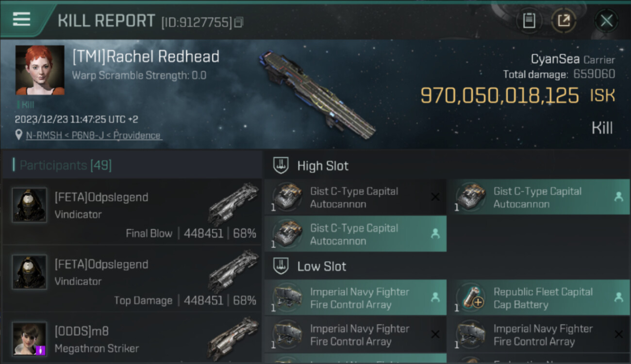Open the hamburger menu icon
This screenshot has width=631, height=364.
[22, 19]
